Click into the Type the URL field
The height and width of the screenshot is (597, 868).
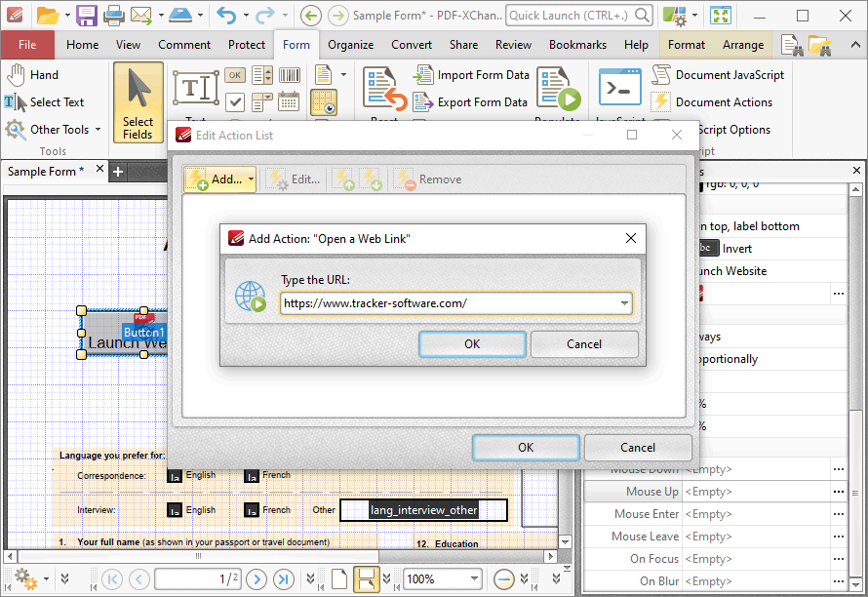click(449, 303)
